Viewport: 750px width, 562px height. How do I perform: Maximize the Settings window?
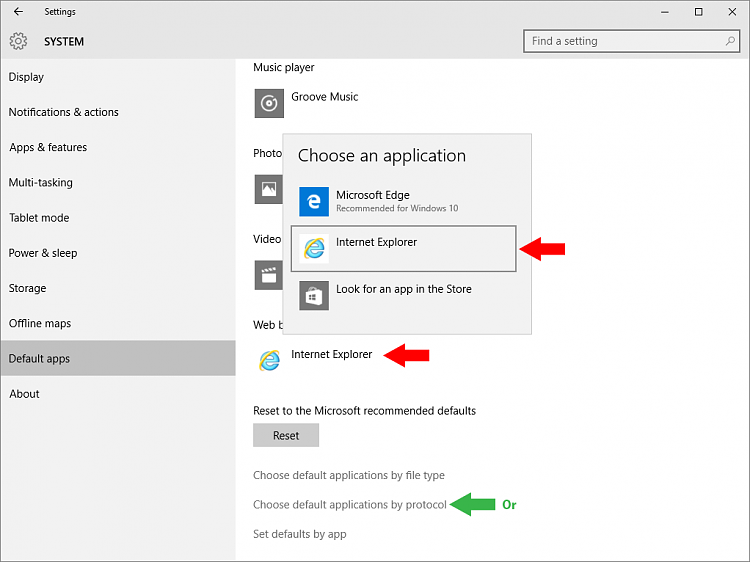[698, 12]
